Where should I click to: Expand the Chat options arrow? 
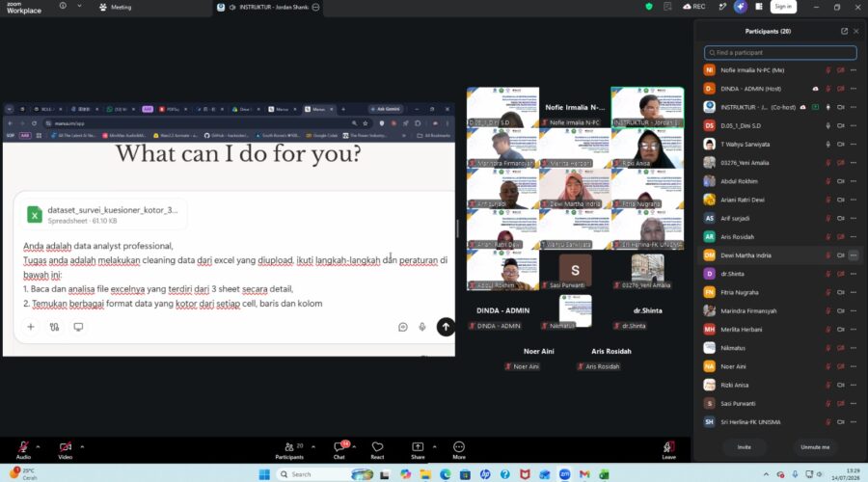point(354,446)
